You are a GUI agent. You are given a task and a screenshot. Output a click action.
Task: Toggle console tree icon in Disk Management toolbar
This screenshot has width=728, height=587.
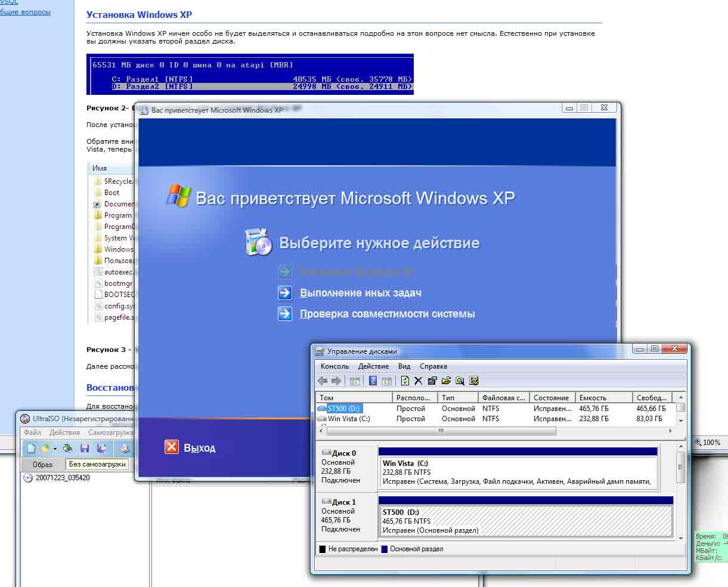click(x=354, y=381)
